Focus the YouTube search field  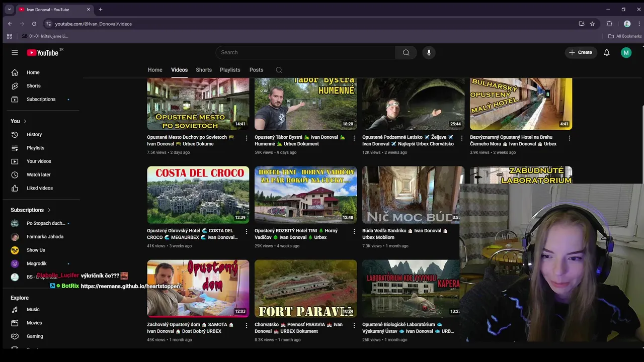coord(305,52)
